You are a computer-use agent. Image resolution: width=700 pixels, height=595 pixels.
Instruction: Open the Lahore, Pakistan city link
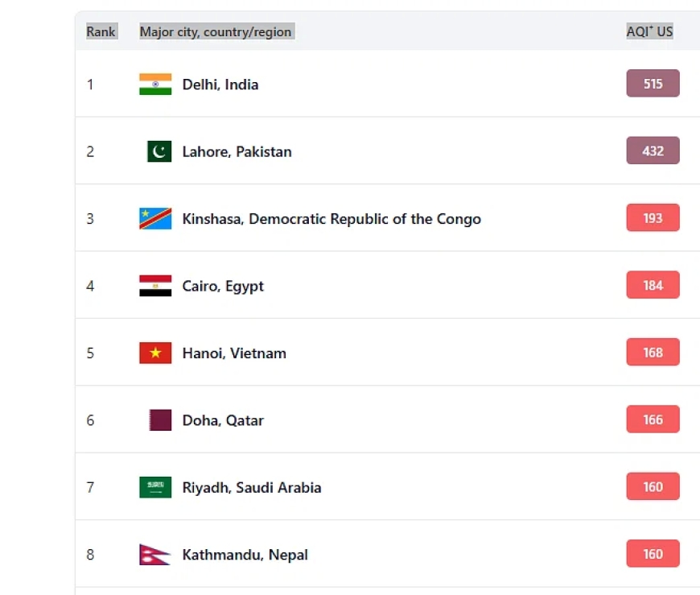(x=237, y=152)
